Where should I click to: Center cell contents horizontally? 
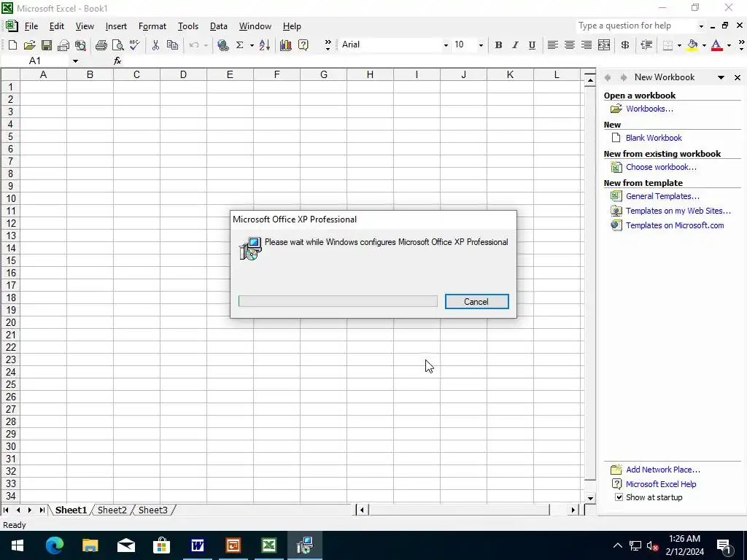tap(569, 44)
